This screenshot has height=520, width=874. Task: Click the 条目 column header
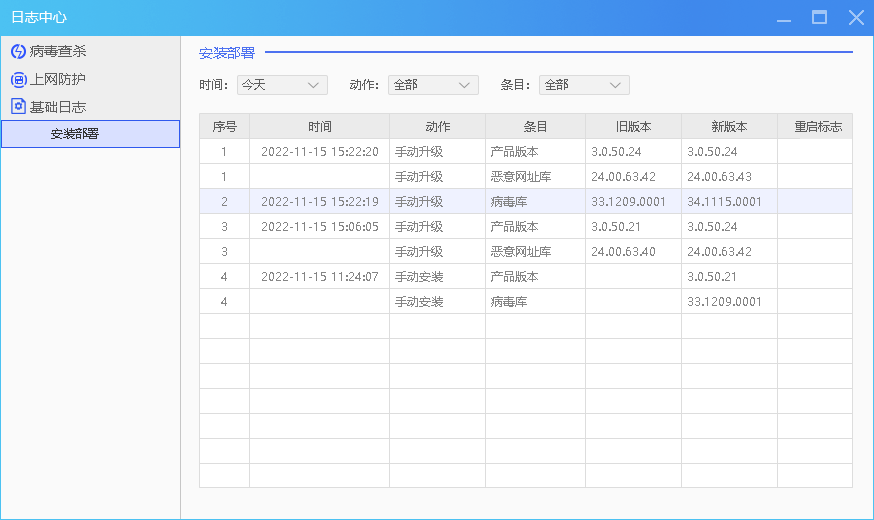(x=535, y=127)
